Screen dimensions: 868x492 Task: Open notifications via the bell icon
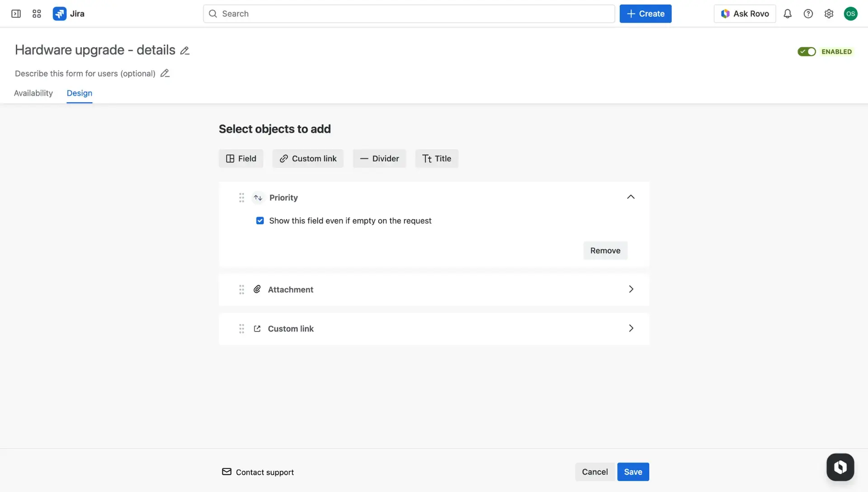788,14
